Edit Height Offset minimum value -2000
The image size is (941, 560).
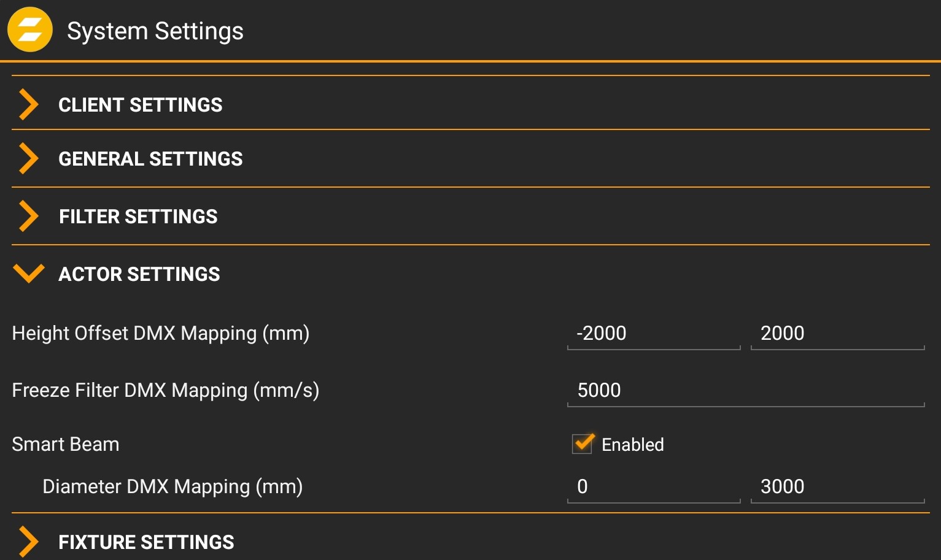tap(653, 333)
